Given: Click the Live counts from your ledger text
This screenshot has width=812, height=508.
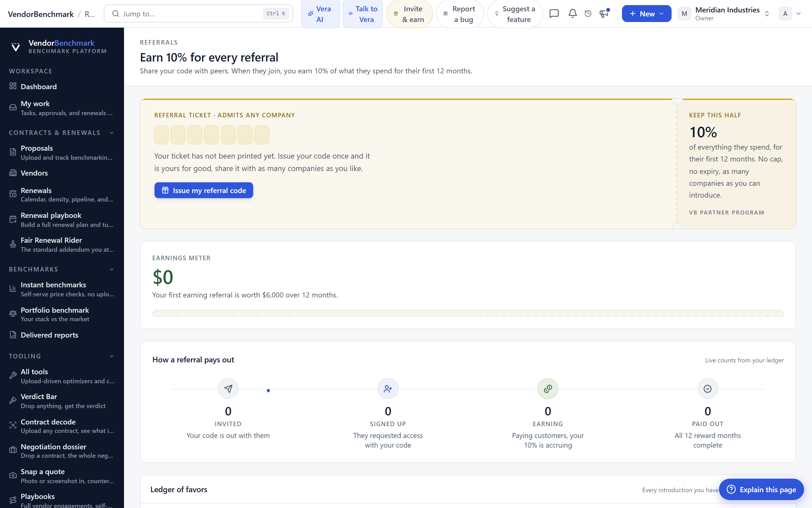Looking at the screenshot, I should 744,360.
